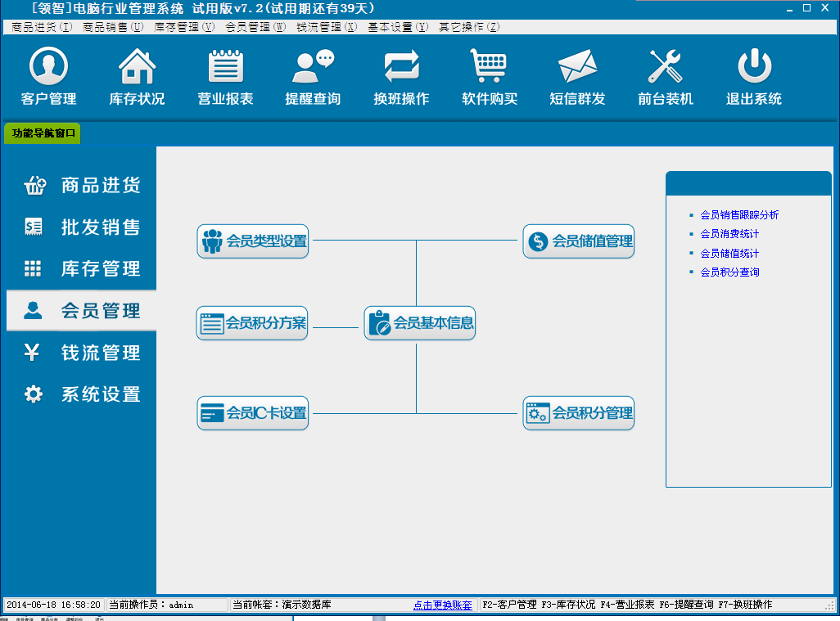Switch to the 功能导航窗口 tab
This screenshot has height=621, width=840.
coord(43,133)
